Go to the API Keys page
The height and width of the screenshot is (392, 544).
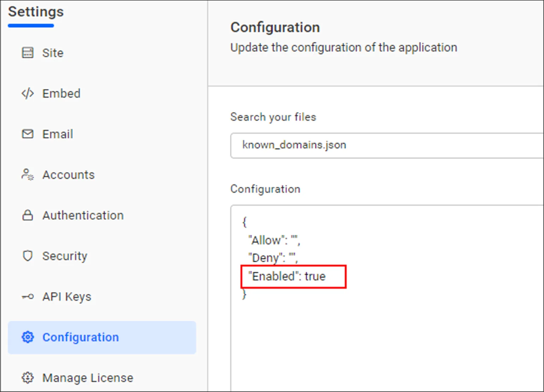67,296
